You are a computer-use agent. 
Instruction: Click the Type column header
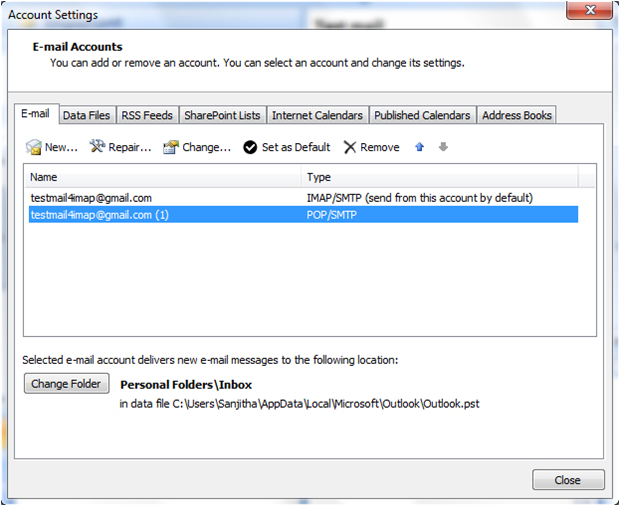pos(440,177)
